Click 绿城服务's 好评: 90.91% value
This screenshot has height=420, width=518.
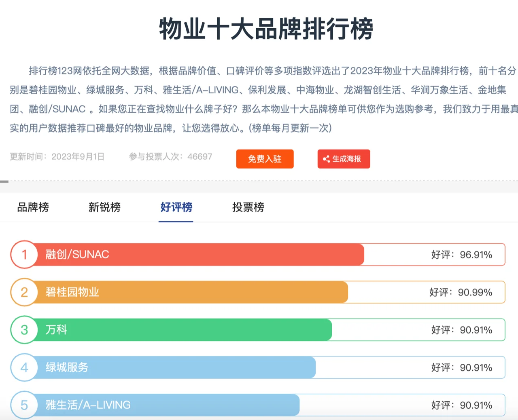click(x=462, y=367)
